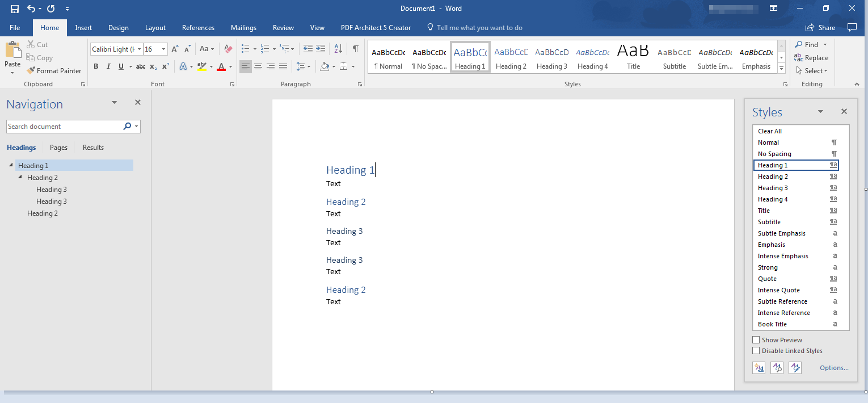The image size is (868, 403).
Task: Undo the last action
Action: [x=31, y=9]
